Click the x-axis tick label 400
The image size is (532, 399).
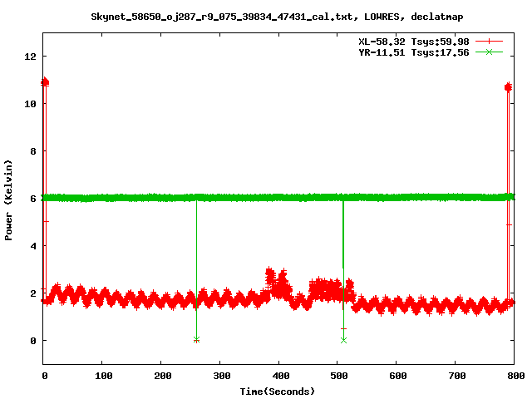click(281, 376)
